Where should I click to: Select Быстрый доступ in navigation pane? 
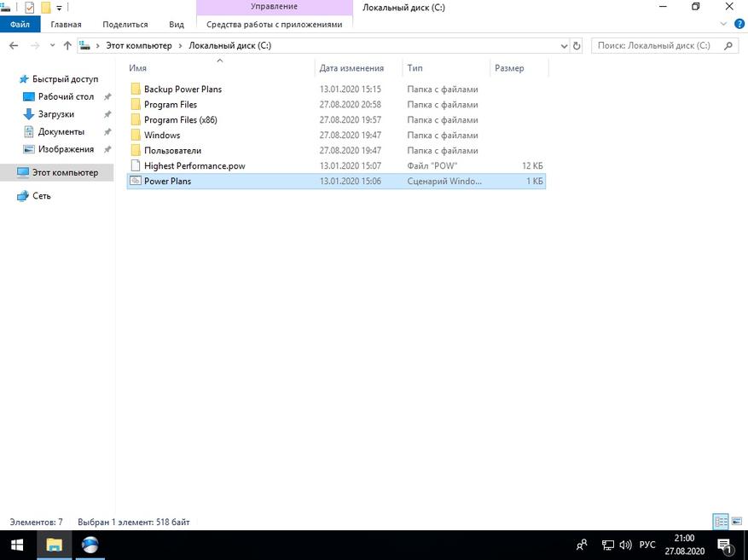pyautogui.click(x=65, y=79)
